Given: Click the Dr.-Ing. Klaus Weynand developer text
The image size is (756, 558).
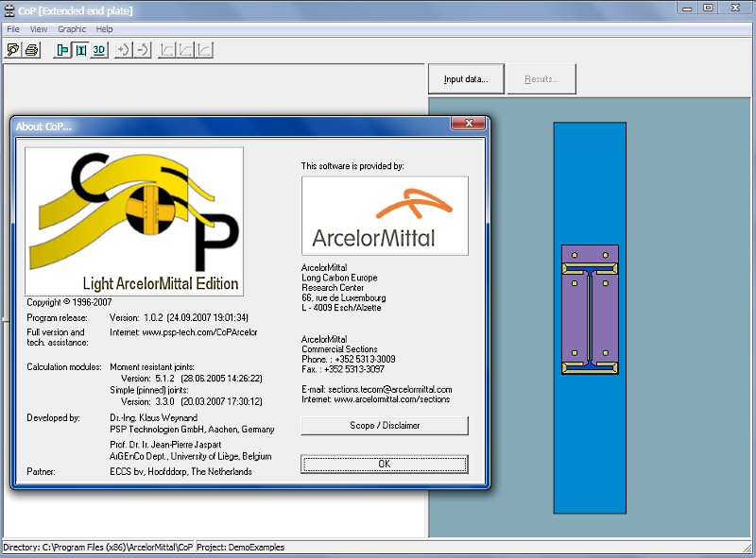Looking at the screenshot, I should tap(153, 417).
